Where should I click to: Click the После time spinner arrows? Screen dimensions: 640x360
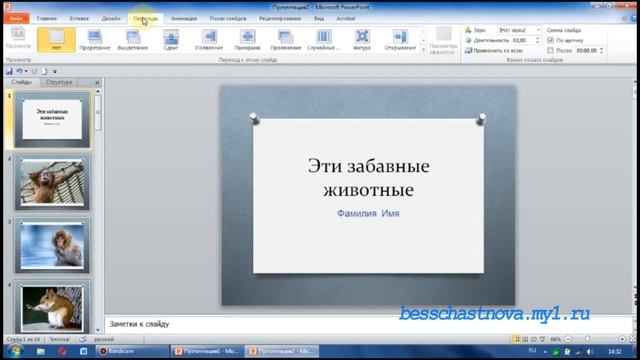[x=601, y=51]
